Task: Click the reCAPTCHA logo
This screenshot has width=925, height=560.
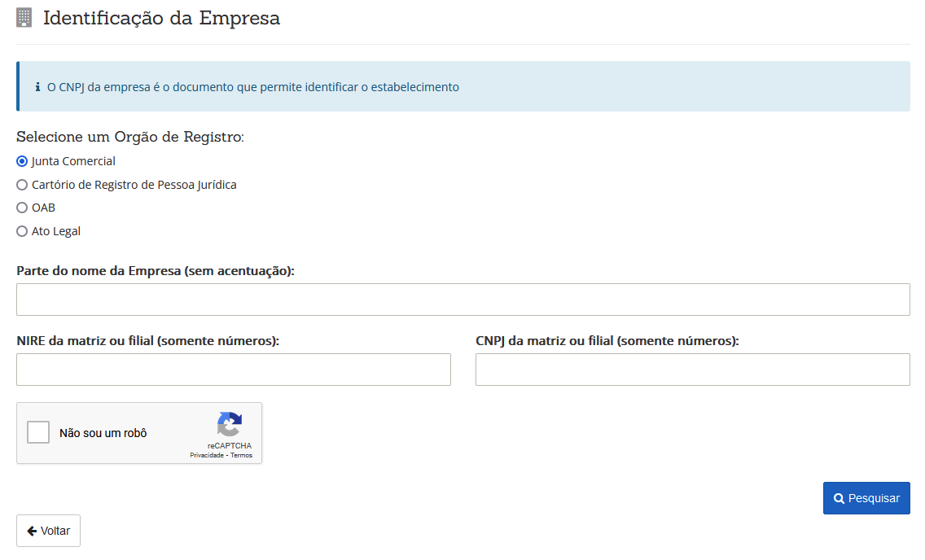Action: click(x=229, y=425)
